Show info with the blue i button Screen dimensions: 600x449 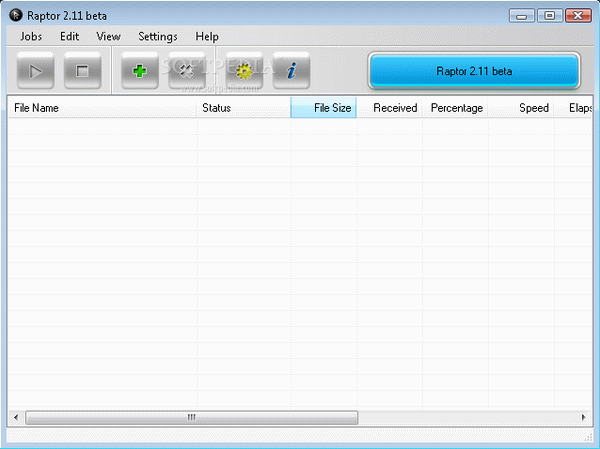tap(291, 71)
